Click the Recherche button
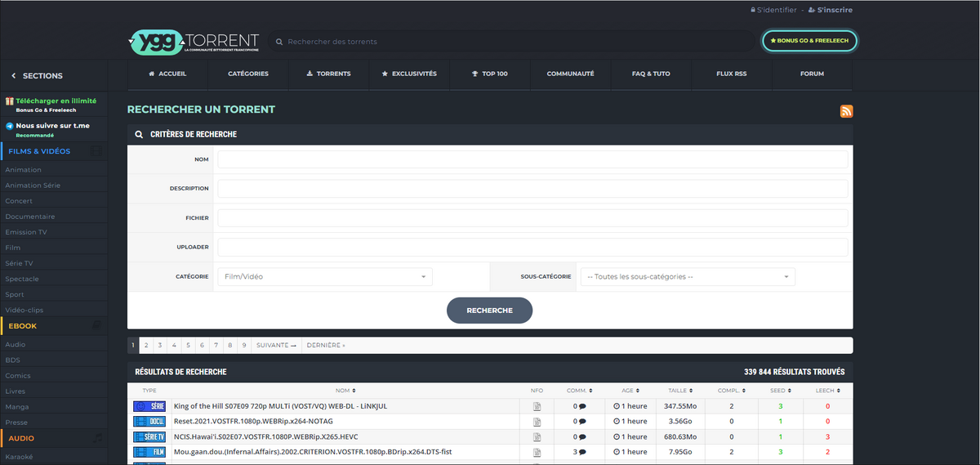 (489, 311)
